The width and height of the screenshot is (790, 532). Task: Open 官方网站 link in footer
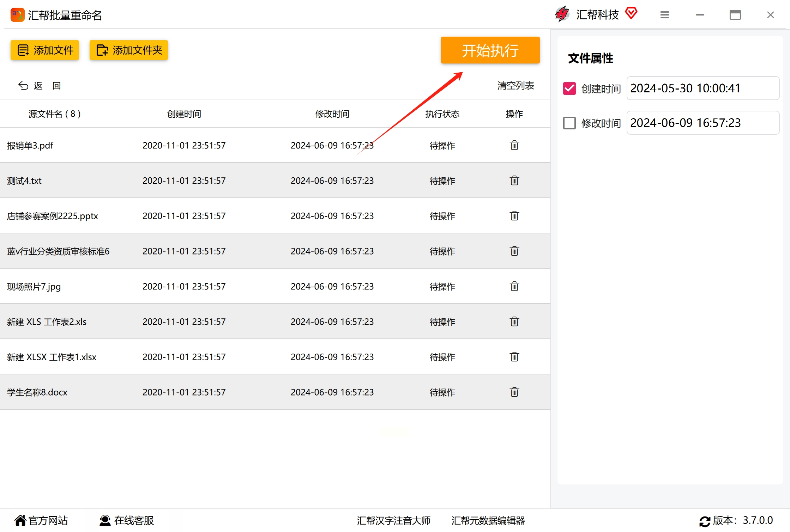(41, 520)
